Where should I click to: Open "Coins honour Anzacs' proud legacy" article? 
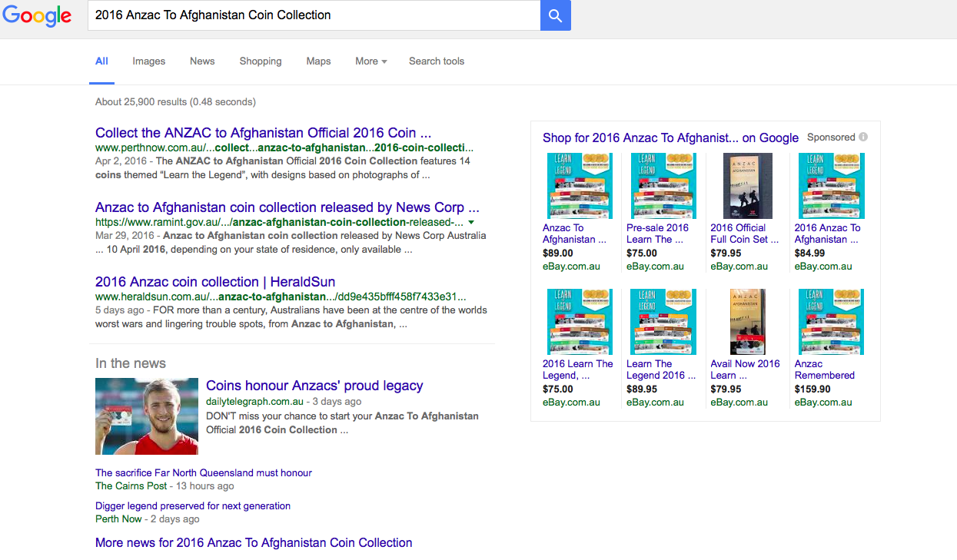click(314, 386)
